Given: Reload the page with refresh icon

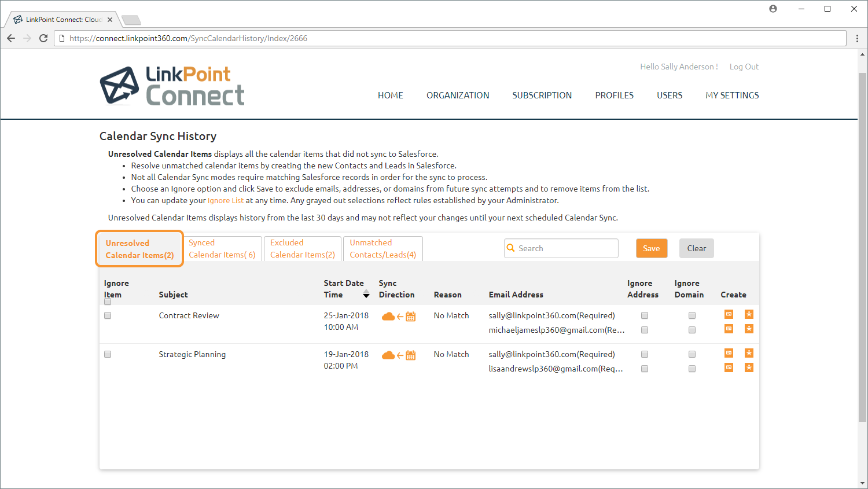Looking at the screenshot, I should 43,38.
